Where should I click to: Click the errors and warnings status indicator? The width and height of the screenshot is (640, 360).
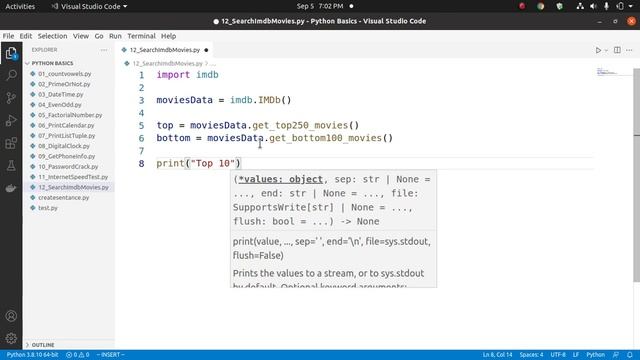(x=78, y=355)
